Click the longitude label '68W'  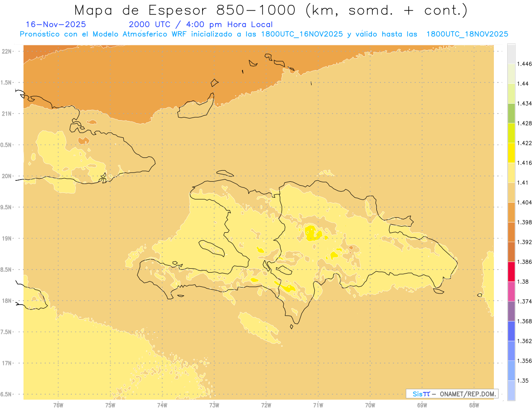coord(474,405)
